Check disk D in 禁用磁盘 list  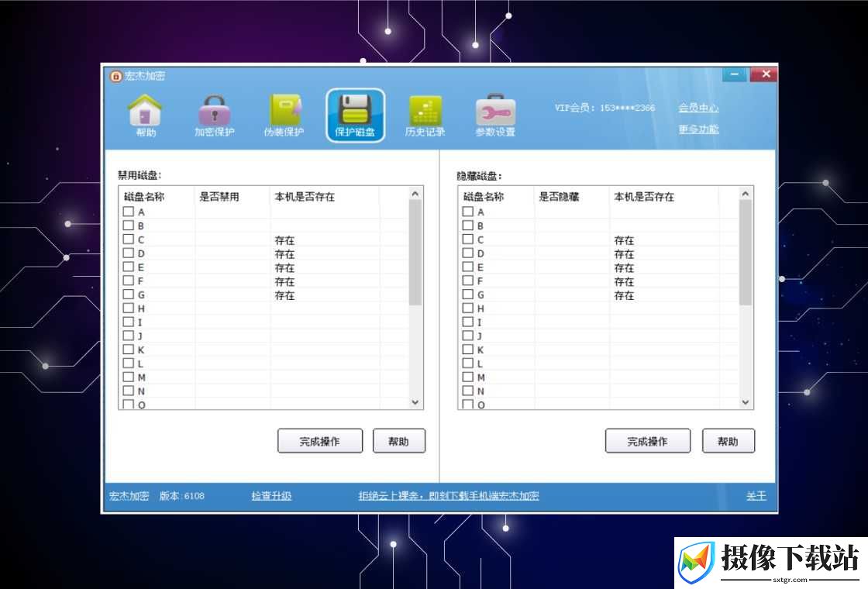129,253
